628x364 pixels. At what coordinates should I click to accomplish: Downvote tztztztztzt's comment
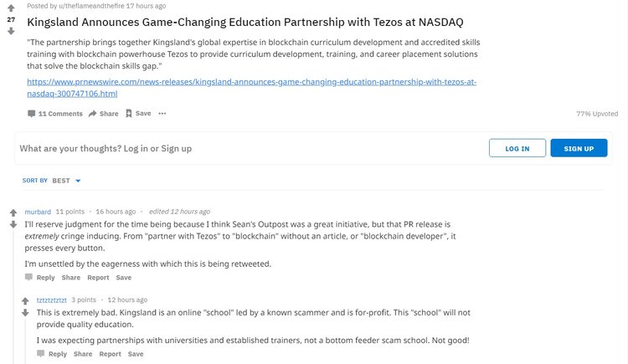pyautogui.click(x=25, y=312)
